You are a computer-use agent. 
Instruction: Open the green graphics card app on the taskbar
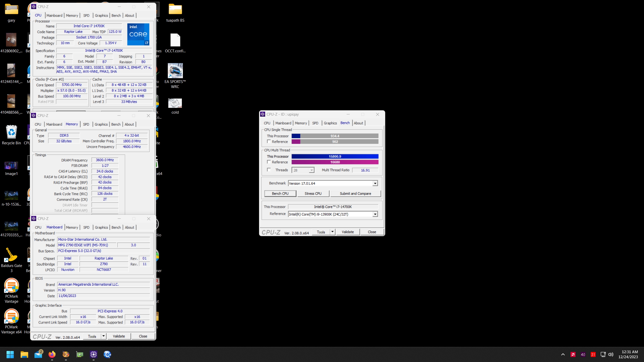pos(80,354)
